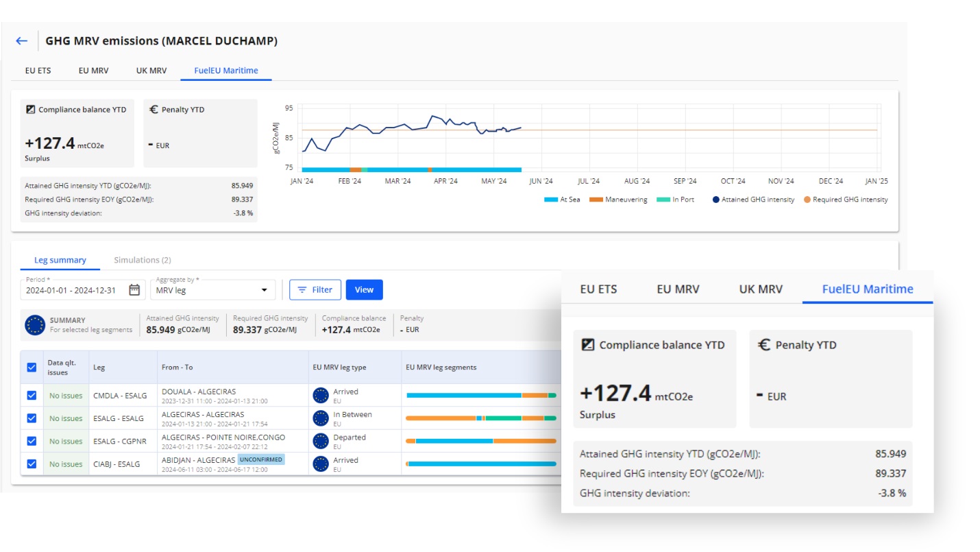Click EU flag icon in DOUALA - ALGECIRAS row
Image resolution: width=980 pixels, height=552 pixels.
[321, 396]
